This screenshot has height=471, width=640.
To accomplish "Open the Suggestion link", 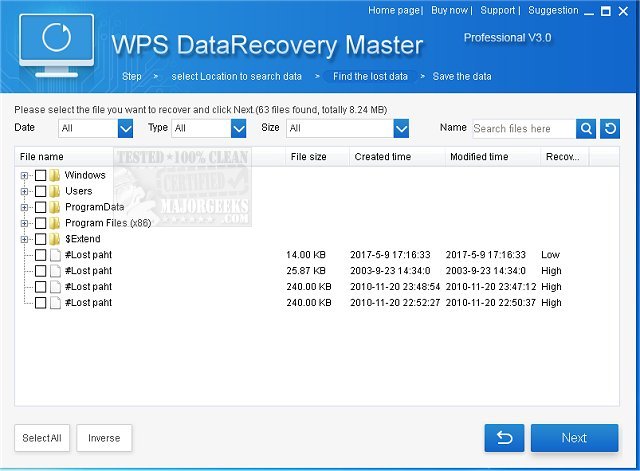I will click(553, 11).
